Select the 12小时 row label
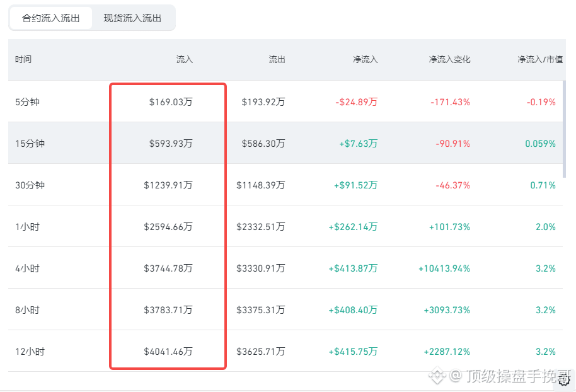The width and height of the screenshot is (576, 392). coord(30,352)
